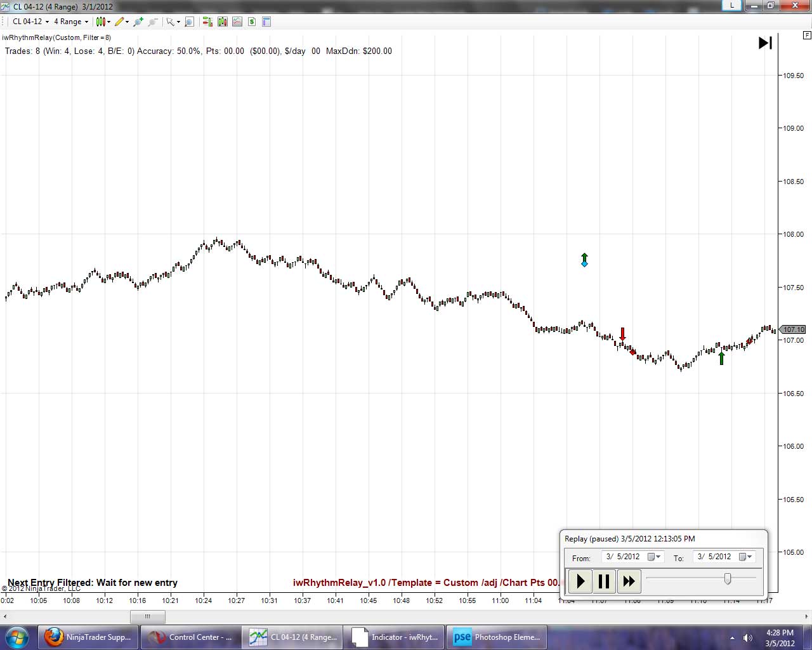Click the candlestick chart style icon
The image size is (812, 650).
pyautogui.click(x=100, y=22)
